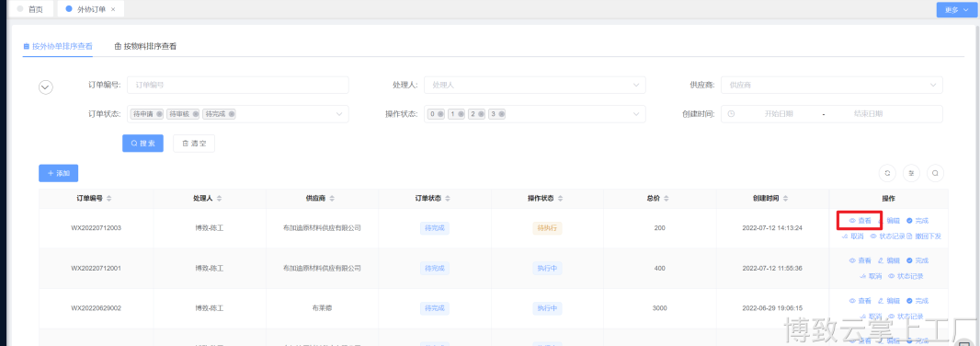Click the 待执行 status tag
This screenshot has width=980, height=346.
tap(547, 227)
